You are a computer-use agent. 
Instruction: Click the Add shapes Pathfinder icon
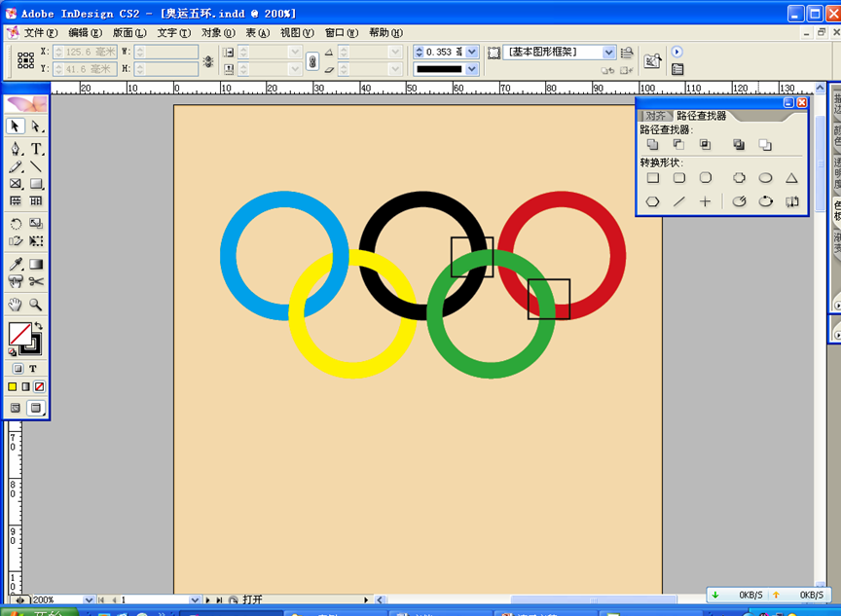(653, 145)
